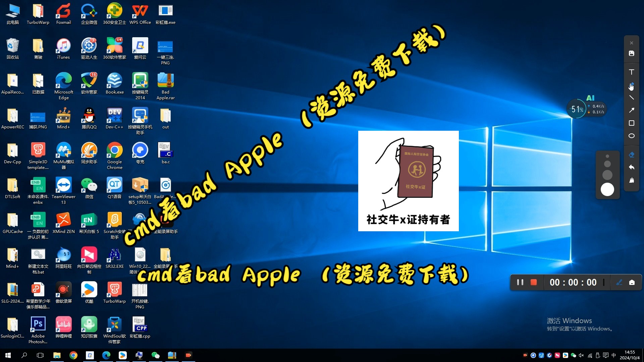This screenshot has height=362, width=644.
Task: Select the out folder on desktop
Action: (x=165, y=119)
